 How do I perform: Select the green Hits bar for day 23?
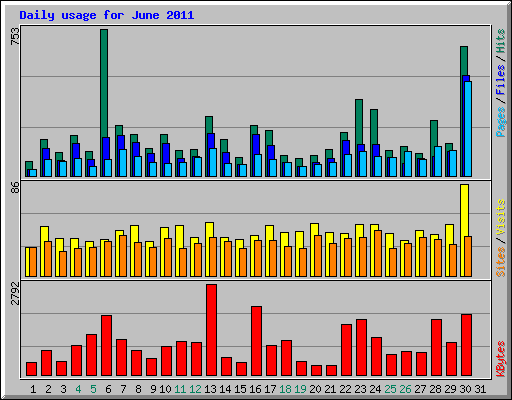359,122
